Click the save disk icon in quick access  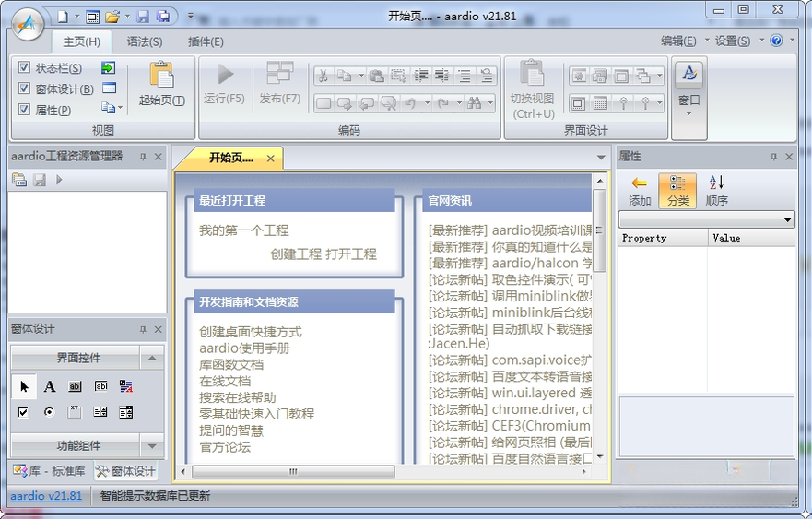143,17
